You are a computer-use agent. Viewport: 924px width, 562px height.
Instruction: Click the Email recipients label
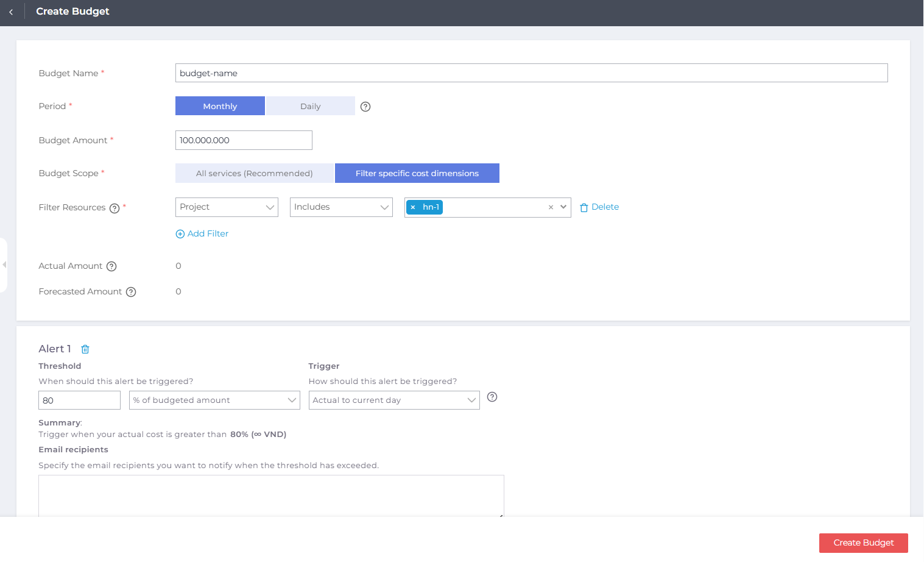pos(73,450)
